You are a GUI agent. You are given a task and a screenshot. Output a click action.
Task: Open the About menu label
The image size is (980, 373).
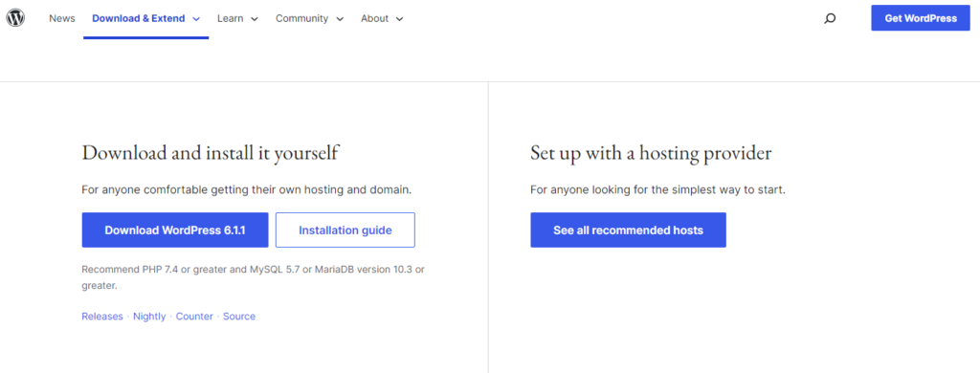pyautogui.click(x=374, y=18)
